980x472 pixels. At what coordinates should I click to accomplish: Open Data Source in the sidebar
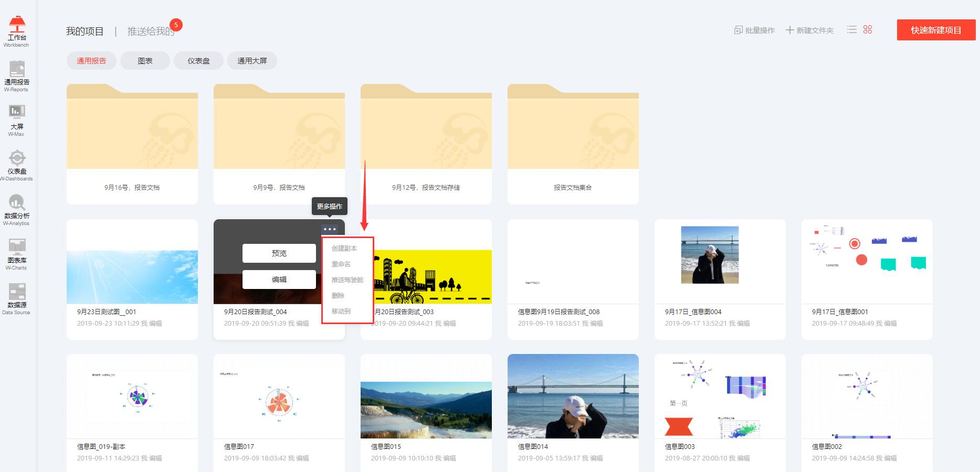click(17, 298)
